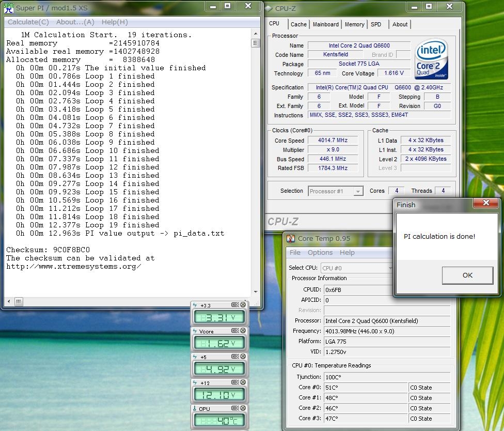The image size is (504, 431).
Task: Click the Intel Core 2 Quad logo
Action: (432, 59)
